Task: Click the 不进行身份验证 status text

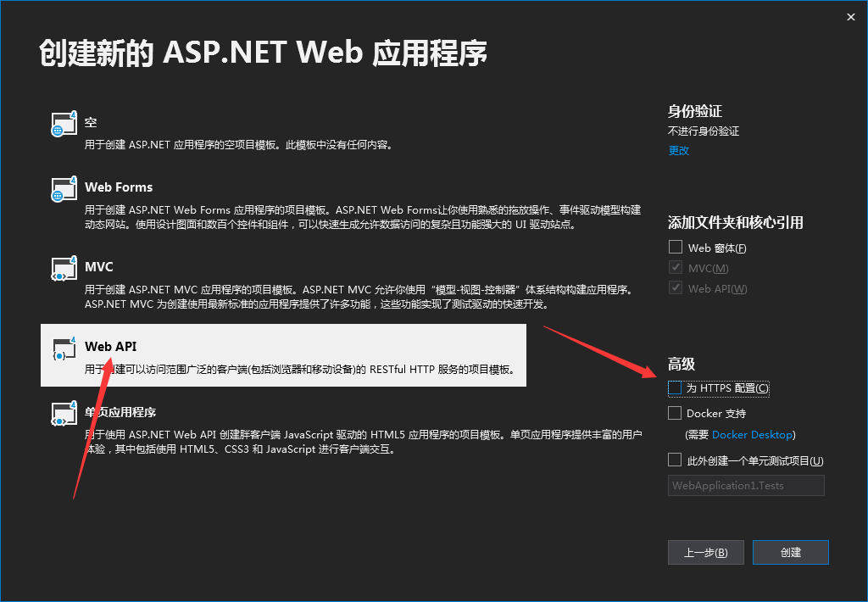Action: click(x=704, y=131)
